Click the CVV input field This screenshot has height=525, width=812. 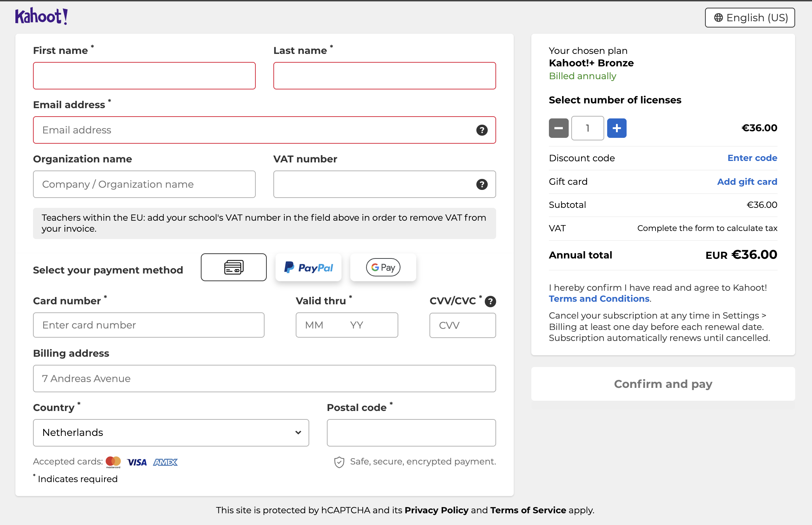[463, 325]
